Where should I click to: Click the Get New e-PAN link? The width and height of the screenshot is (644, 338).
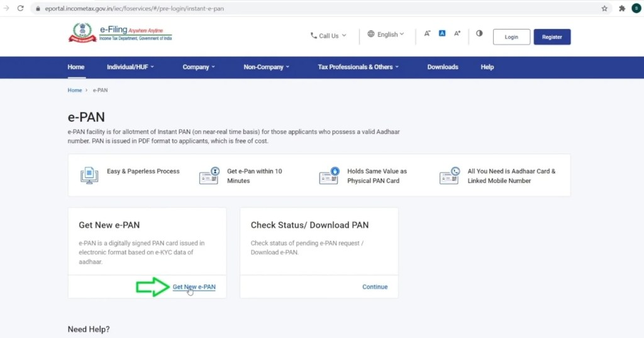(x=194, y=286)
